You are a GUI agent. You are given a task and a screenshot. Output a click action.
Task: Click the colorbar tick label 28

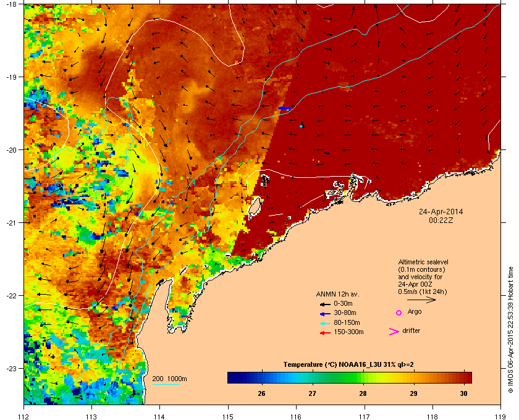363,393
